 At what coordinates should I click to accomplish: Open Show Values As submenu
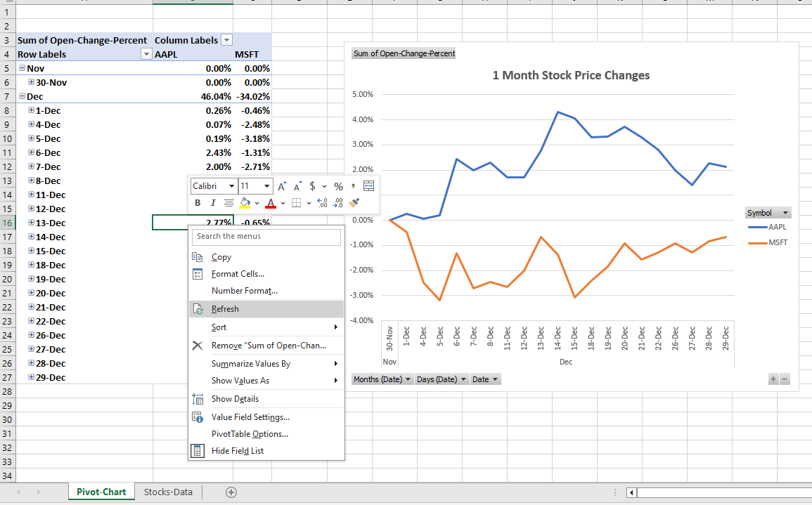click(x=266, y=380)
